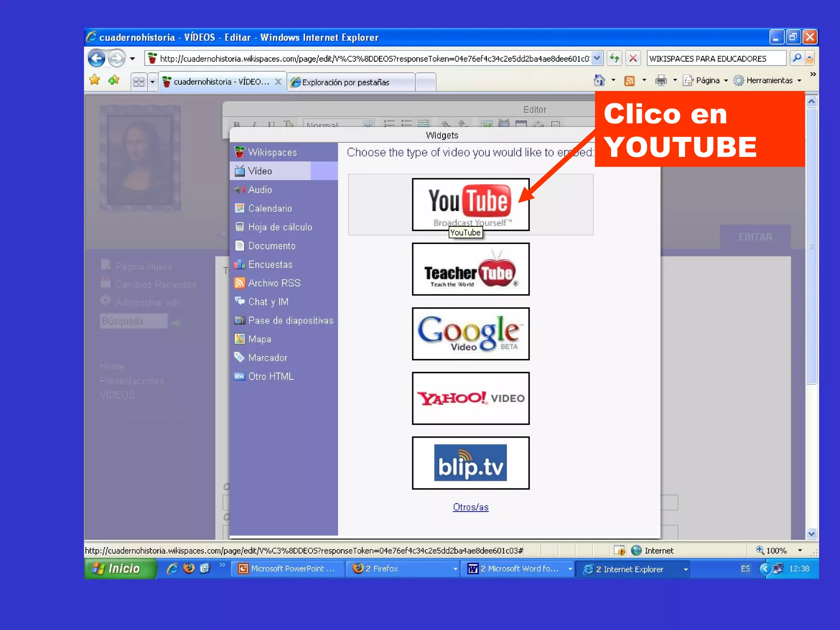Expand the hidden tray icons arrow
Image resolution: width=840 pixels, height=630 pixels.
pyautogui.click(x=765, y=569)
